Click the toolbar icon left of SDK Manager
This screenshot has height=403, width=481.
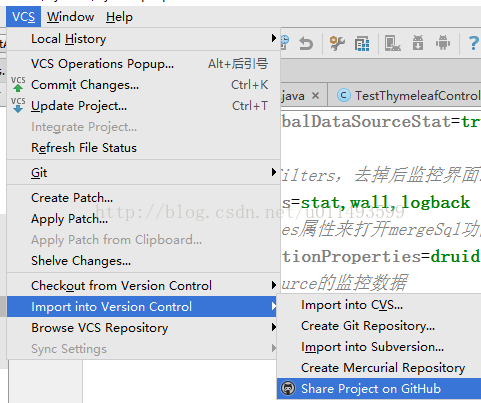point(392,43)
